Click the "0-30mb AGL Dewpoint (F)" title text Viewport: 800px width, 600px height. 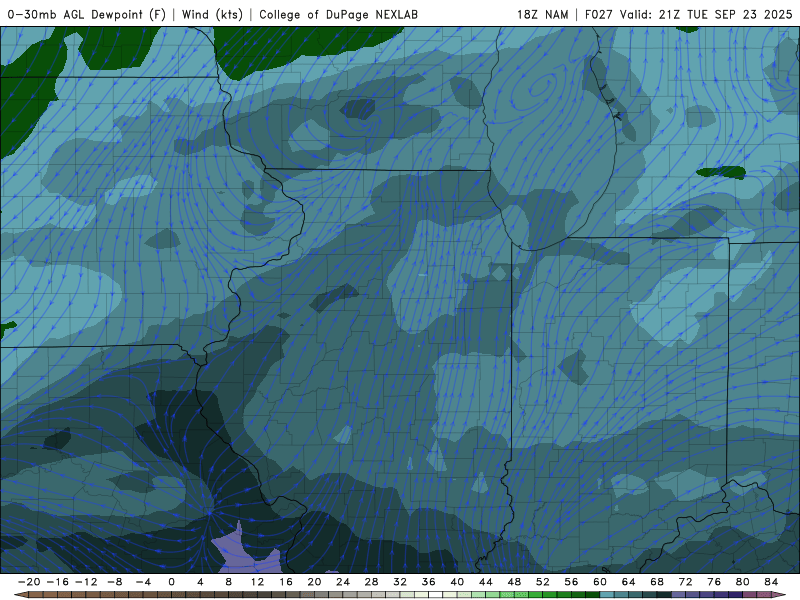click(87, 14)
